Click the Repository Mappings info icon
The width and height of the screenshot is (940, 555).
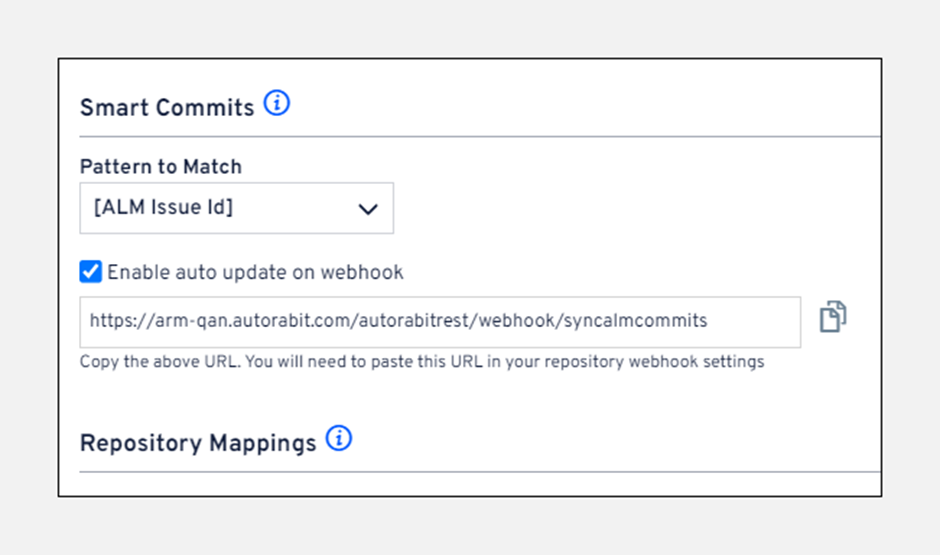pyautogui.click(x=339, y=439)
